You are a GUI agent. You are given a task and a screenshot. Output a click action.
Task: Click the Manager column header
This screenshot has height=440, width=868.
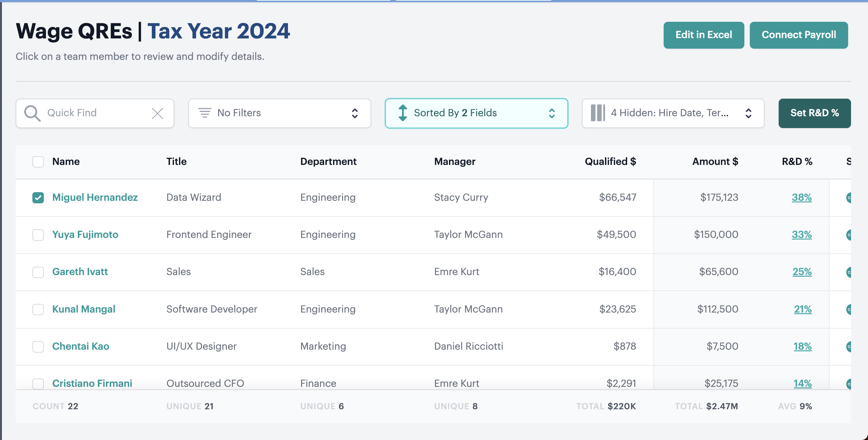pyautogui.click(x=454, y=162)
